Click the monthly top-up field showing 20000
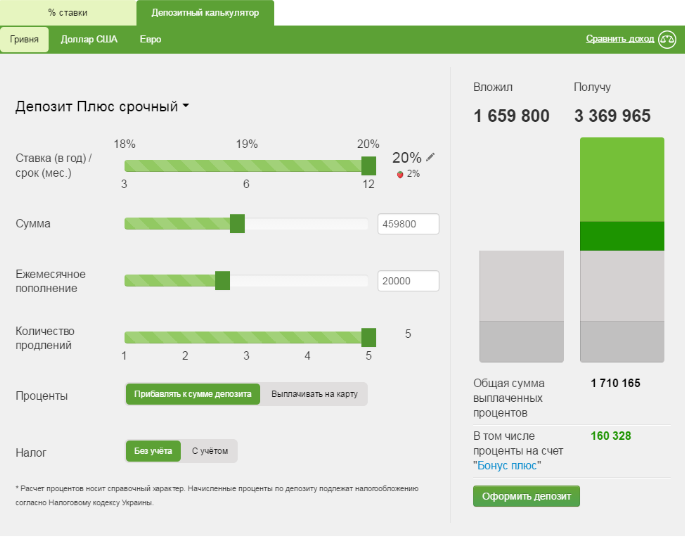The width and height of the screenshot is (685, 537). (409, 281)
